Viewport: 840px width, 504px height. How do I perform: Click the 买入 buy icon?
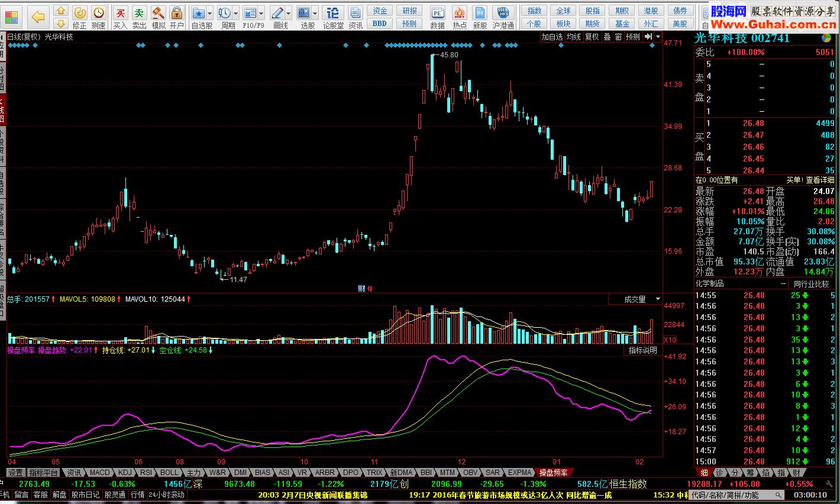point(120,13)
